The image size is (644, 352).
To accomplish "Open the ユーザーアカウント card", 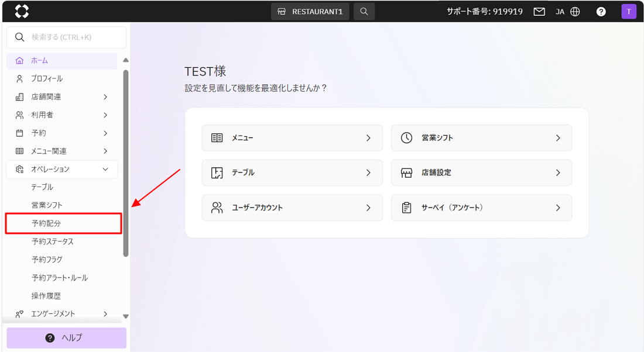I will coord(292,208).
